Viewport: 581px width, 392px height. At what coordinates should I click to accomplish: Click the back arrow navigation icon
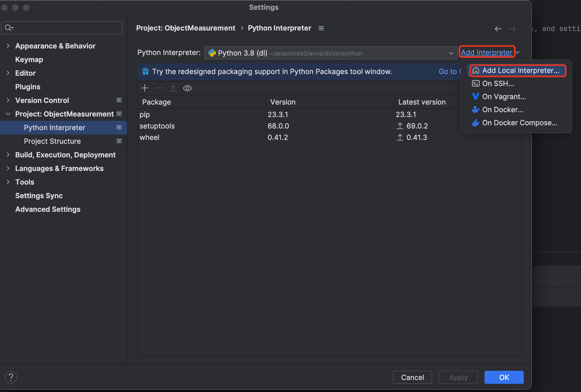coord(498,29)
